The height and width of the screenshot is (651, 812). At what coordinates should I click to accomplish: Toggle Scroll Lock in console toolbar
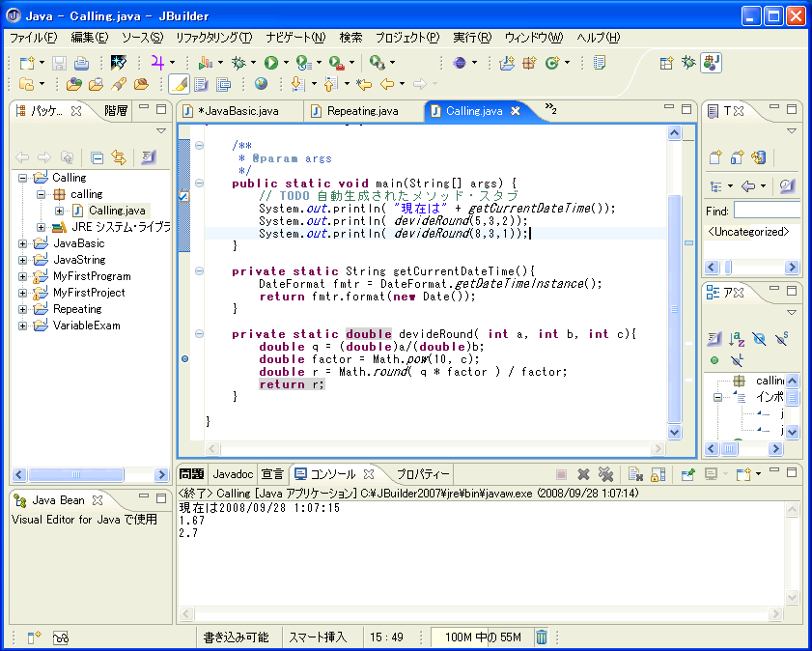coord(658,474)
